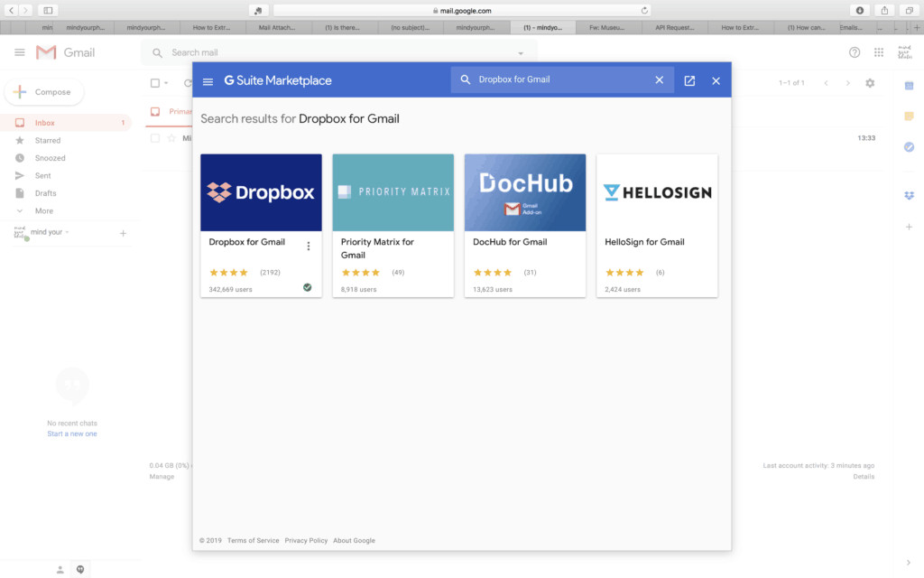Open the Terms of Service link

tap(253, 540)
